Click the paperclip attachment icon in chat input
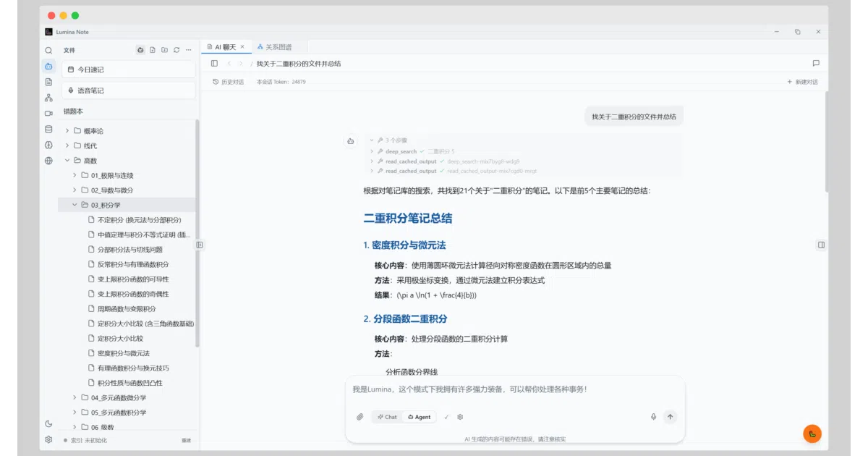The height and width of the screenshot is (456, 868). (359, 417)
